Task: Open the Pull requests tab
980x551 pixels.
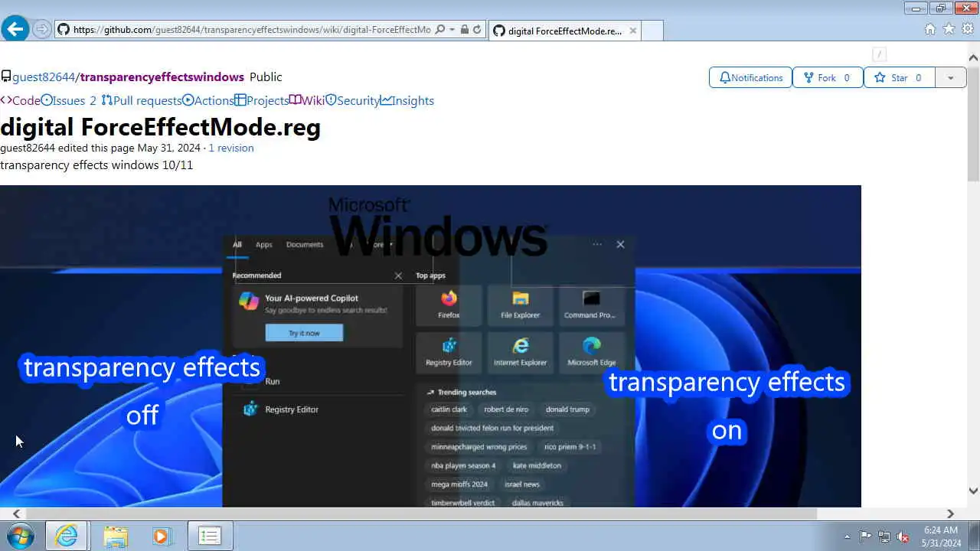Action: point(142,100)
